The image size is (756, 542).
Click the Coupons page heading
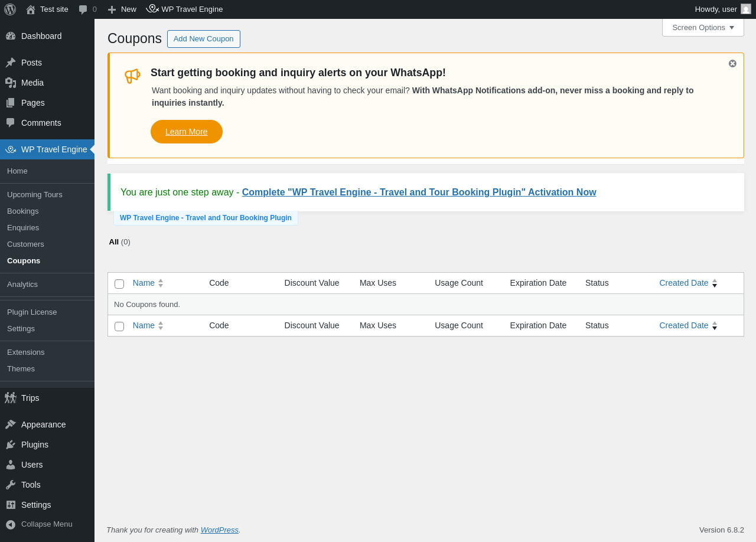point(135,38)
